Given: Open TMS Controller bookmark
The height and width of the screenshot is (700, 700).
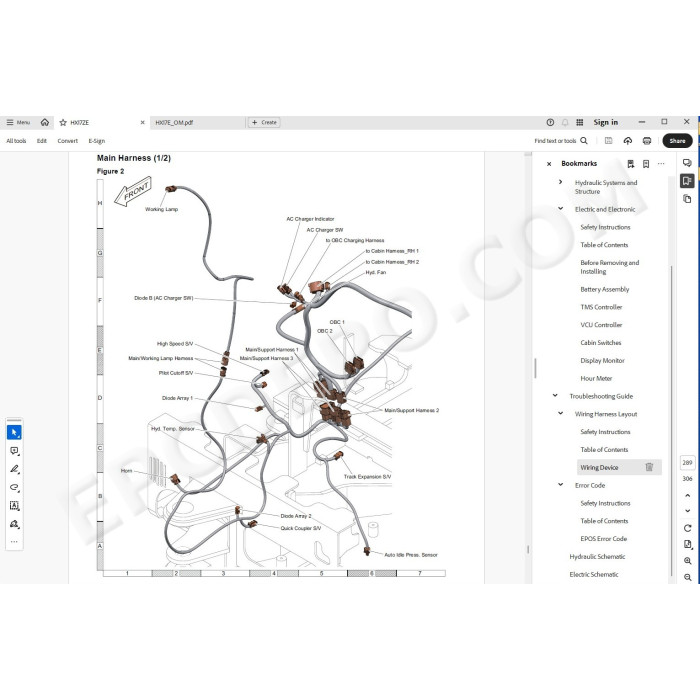Looking at the screenshot, I should click(x=601, y=307).
